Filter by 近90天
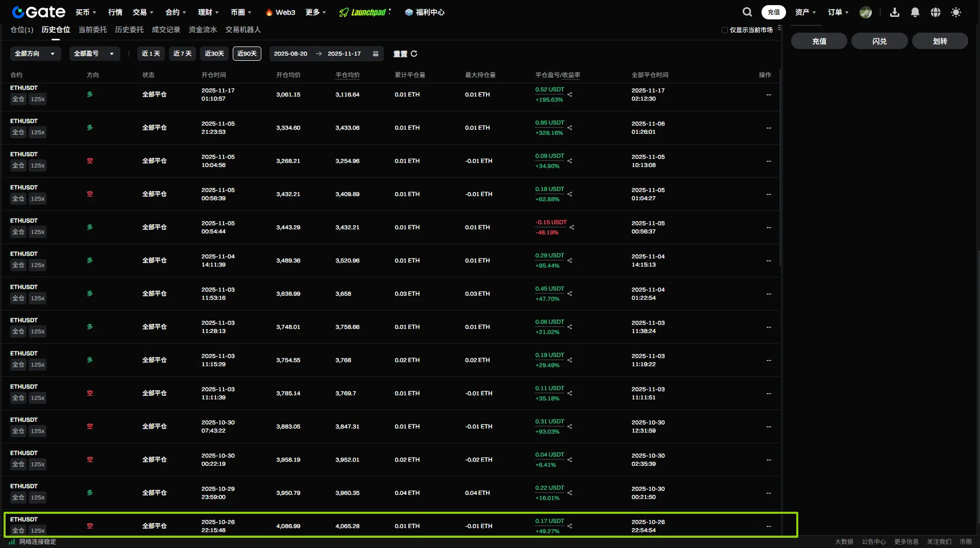This screenshot has height=548, width=980. [247, 54]
